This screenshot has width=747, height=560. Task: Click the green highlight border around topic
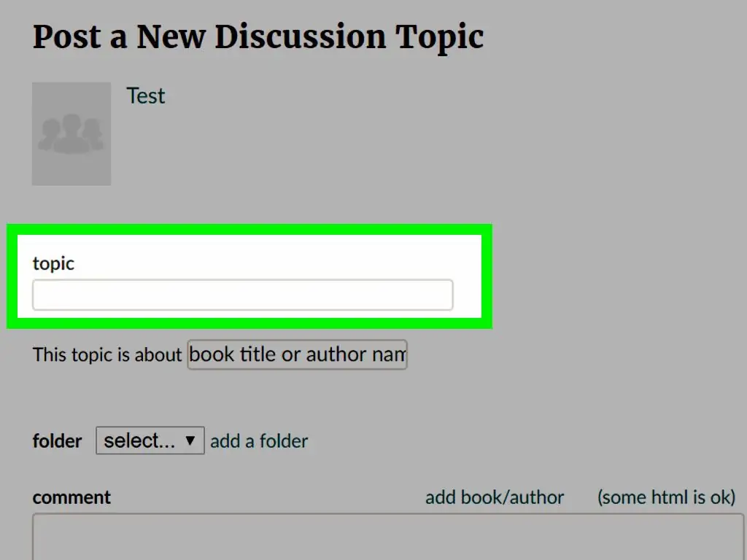[249, 229]
